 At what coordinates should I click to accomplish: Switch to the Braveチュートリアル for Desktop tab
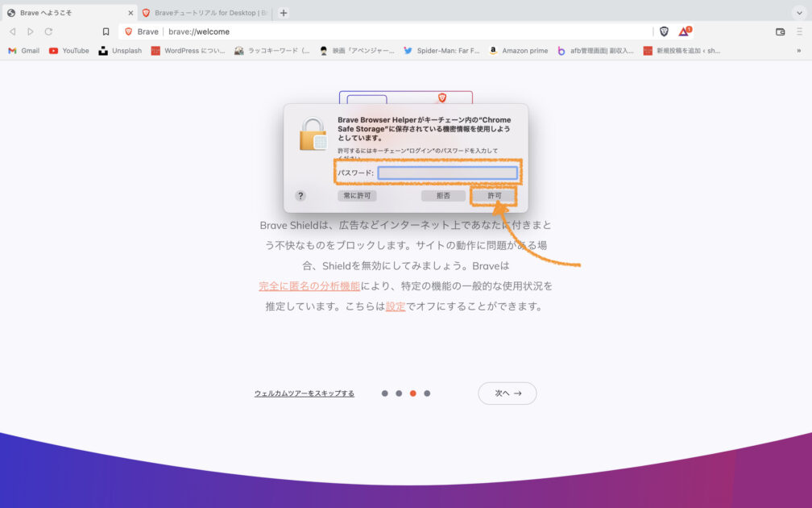coord(204,13)
